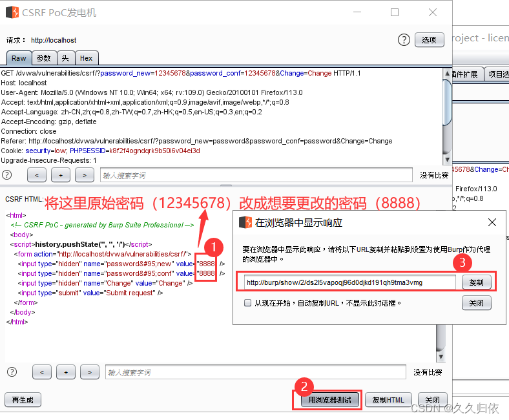Go to previous match in CSRF HTML search
This screenshot has height=420, width=509.
(42, 372)
